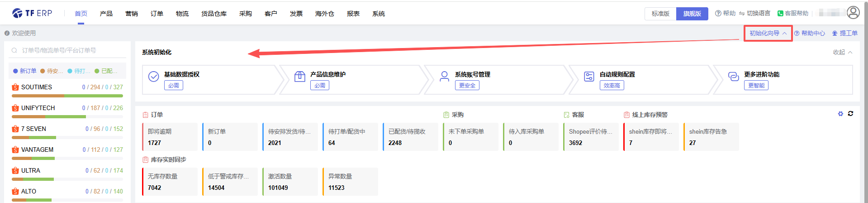868x203 pixels.
Task: Click the 产品信息维护 box icon
Action: point(299,77)
